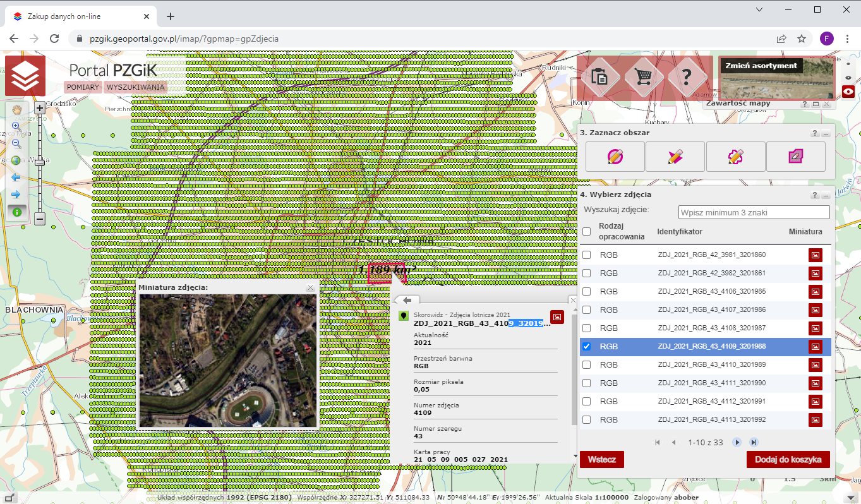Click the zoom slider handle
Viewport: 861px width, 504px height.
point(39,162)
